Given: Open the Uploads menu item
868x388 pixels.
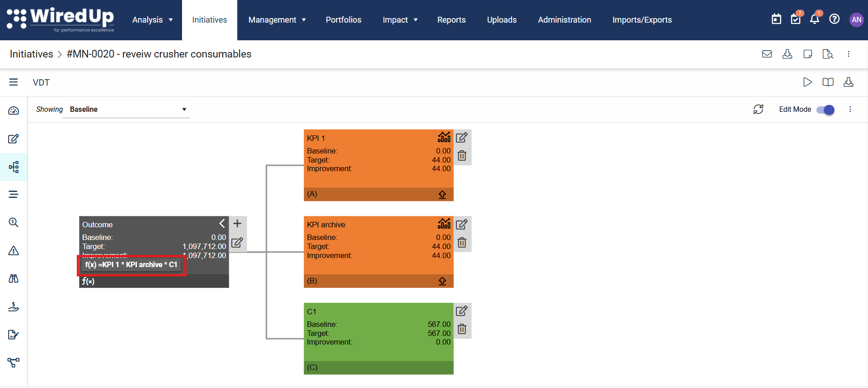Looking at the screenshot, I should [x=502, y=20].
